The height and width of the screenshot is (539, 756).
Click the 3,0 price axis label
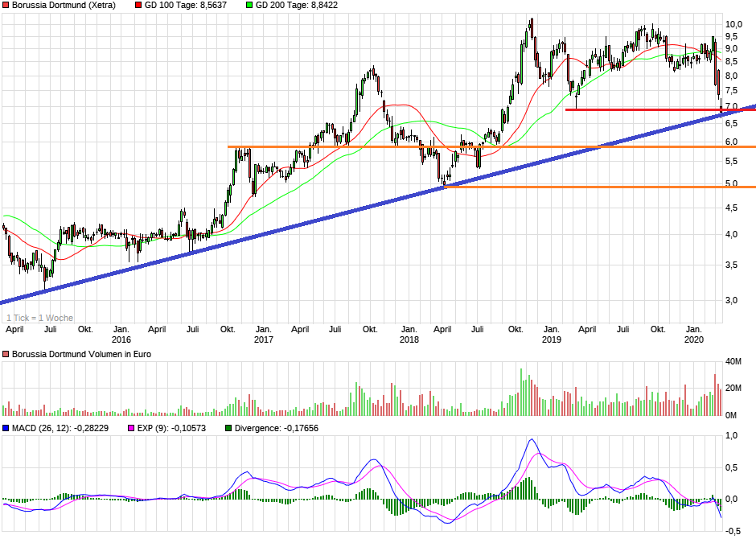point(732,300)
